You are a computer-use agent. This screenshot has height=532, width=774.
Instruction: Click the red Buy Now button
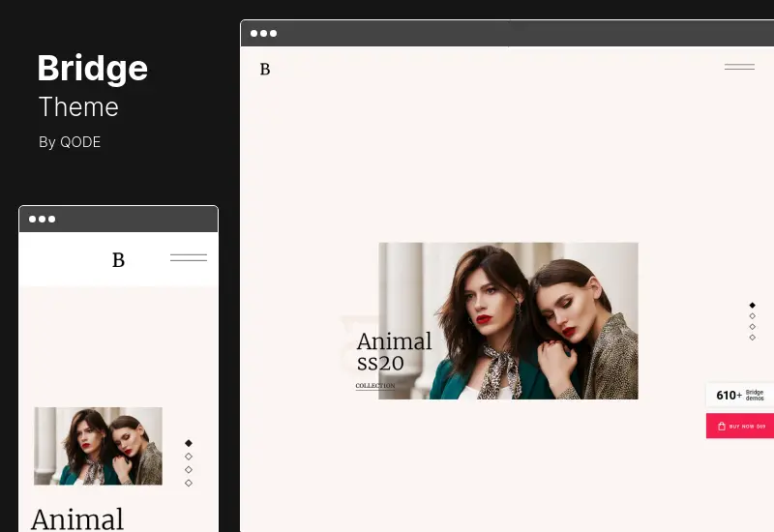click(x=740, y=426)
